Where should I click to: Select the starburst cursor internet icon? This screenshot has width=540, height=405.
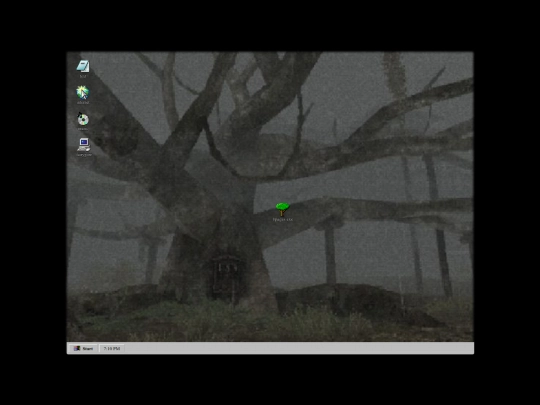point(83,93)
